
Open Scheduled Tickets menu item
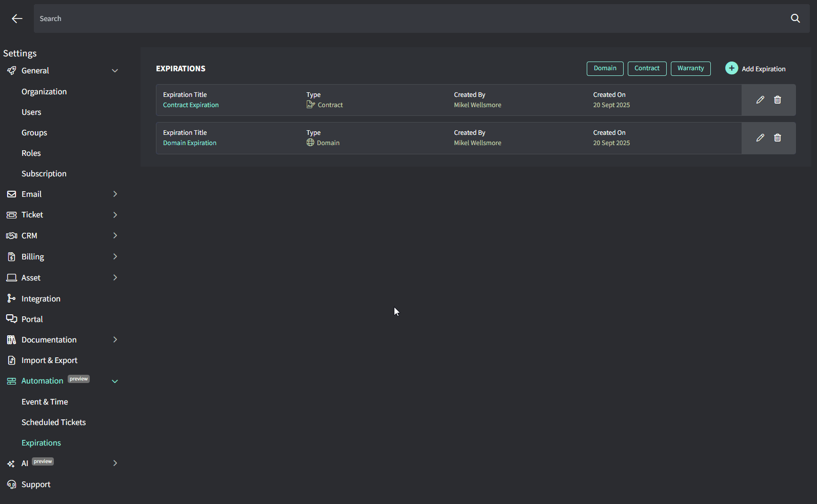coord(53,422)
